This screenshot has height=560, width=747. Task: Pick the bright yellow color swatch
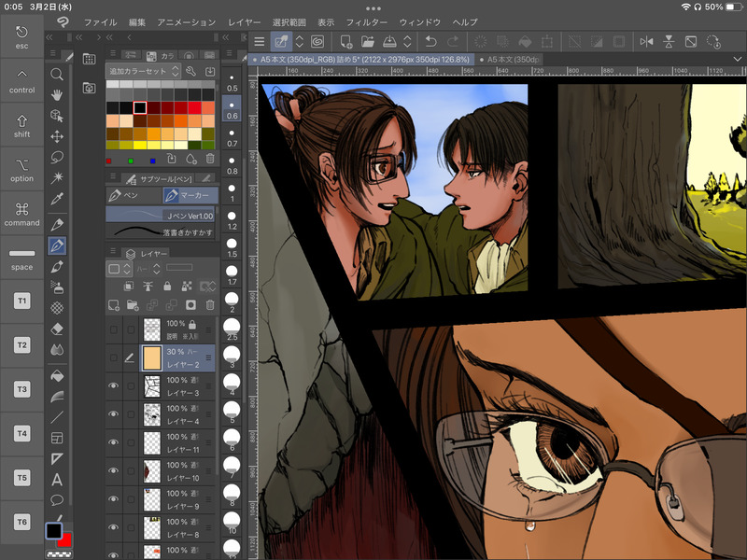[x=139, y=145]
